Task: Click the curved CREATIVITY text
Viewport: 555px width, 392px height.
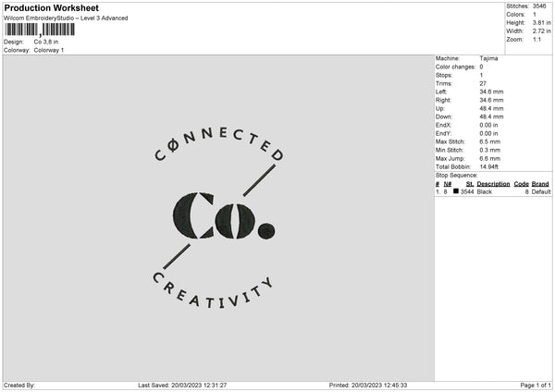Action: 213,292
